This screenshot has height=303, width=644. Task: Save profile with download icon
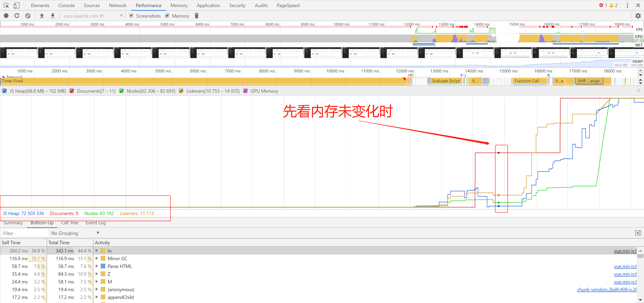(x=53, y=16)
